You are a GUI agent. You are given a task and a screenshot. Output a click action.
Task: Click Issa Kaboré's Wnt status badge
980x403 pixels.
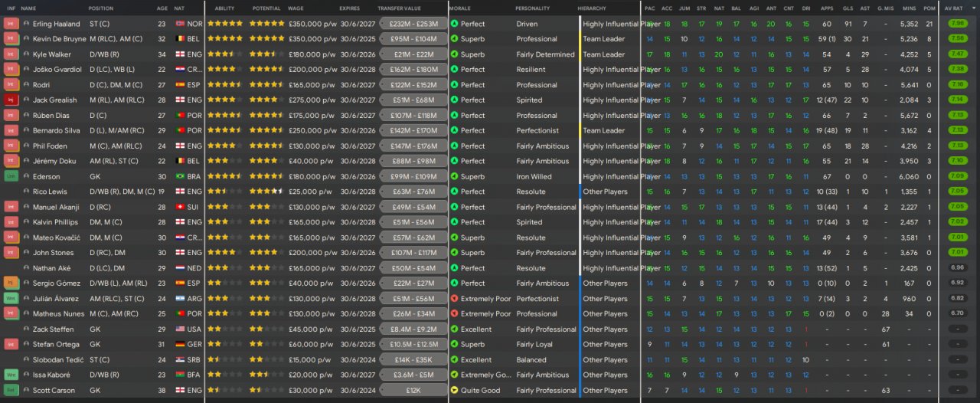coord(11,375)
